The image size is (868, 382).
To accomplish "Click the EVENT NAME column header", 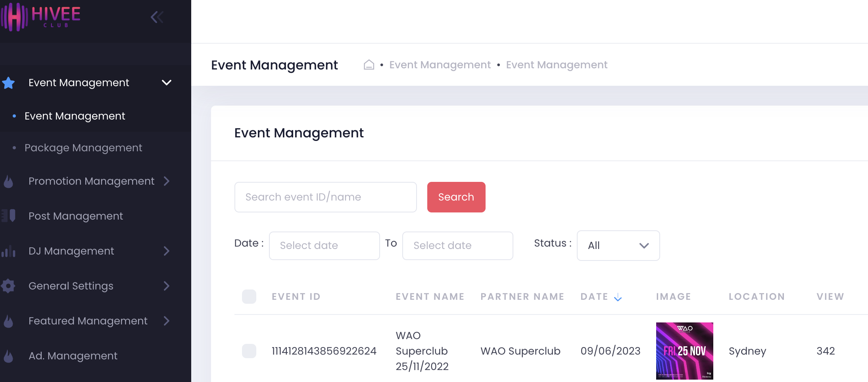I will (x=430, y=297).
